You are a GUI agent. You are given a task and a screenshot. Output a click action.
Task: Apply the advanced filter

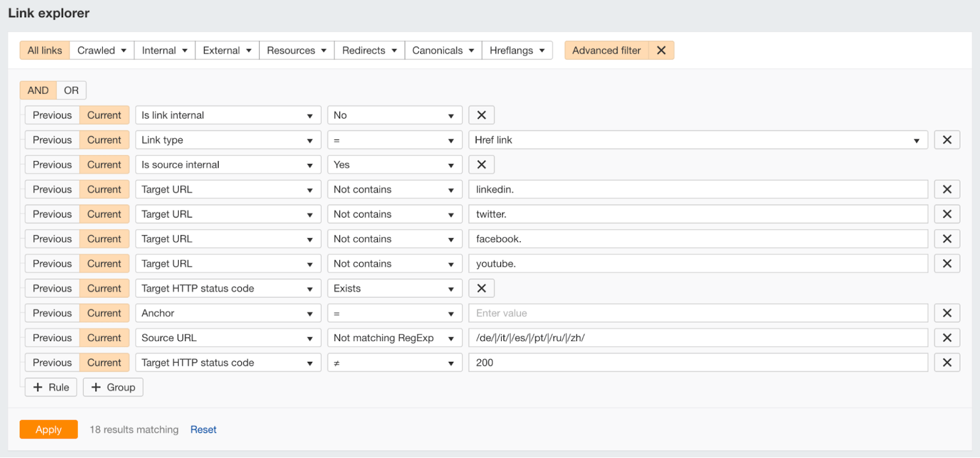[x=48, y=429]
